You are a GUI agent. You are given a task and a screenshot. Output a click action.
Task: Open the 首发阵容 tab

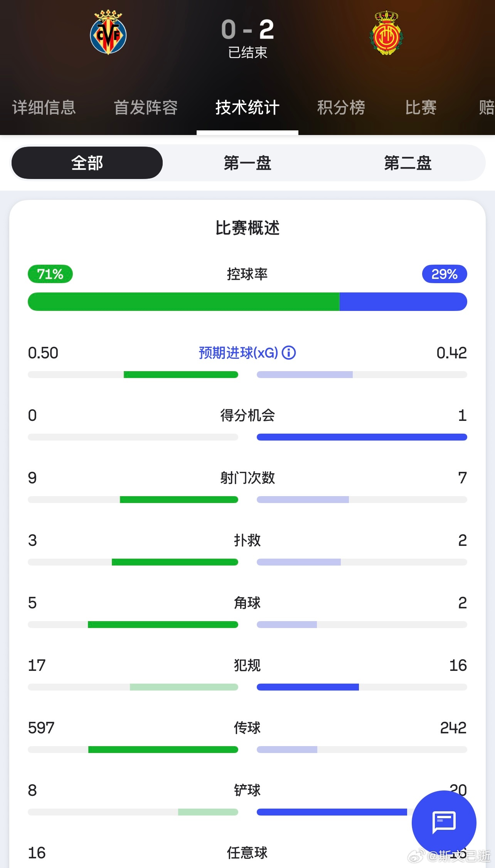coord(146,108)
